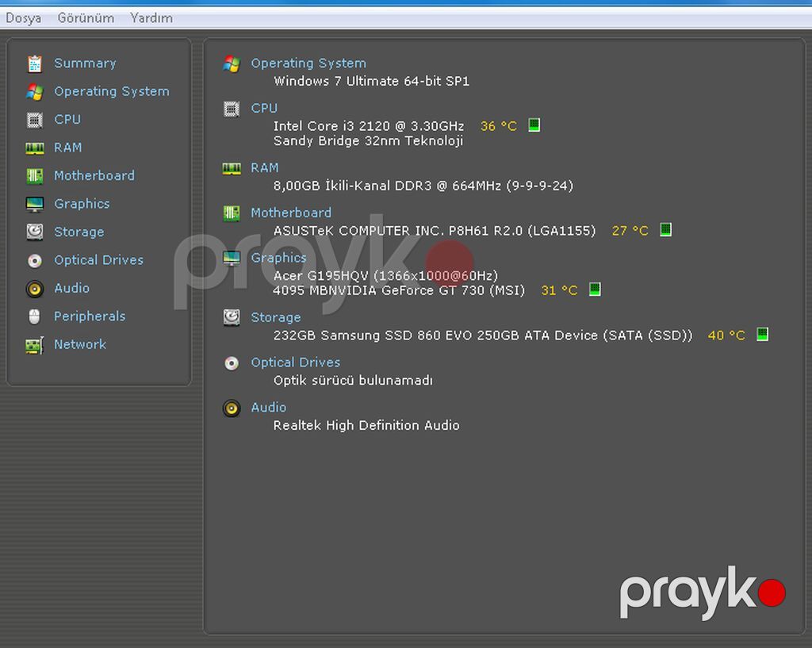Screen dimensions: 812x648
Task: Click 'Acer G195HQV' monitor line
Action: 386,275
